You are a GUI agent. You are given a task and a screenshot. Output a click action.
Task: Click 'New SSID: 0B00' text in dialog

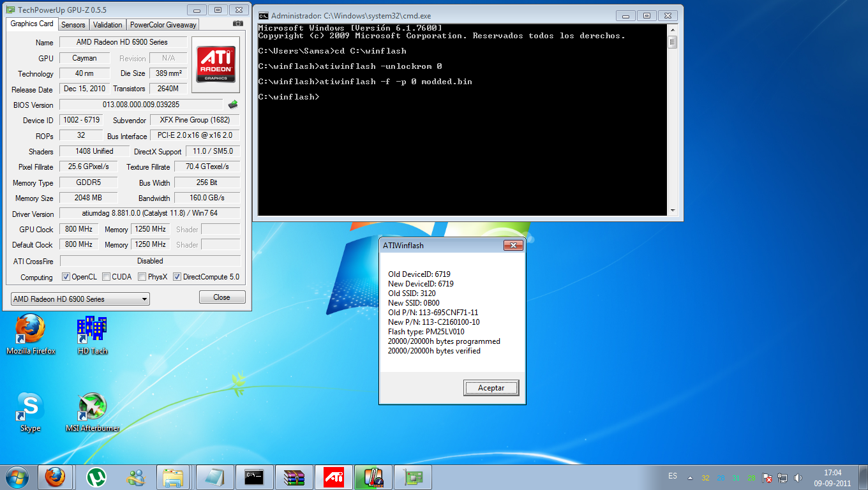pyautogui.click(x=414, y=303)
